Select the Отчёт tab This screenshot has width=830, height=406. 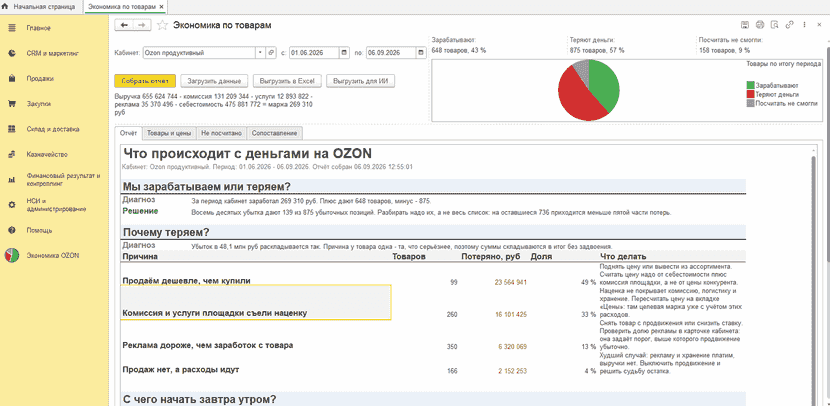129,133
